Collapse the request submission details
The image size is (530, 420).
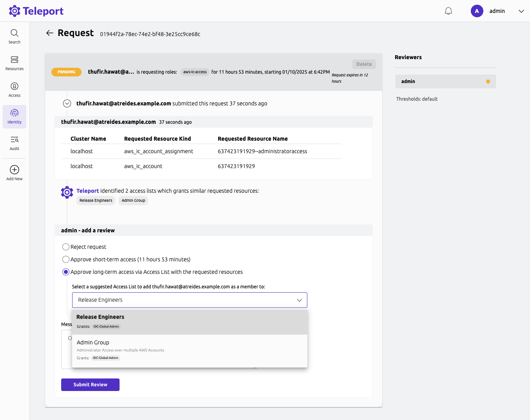[x=67, y=103]
